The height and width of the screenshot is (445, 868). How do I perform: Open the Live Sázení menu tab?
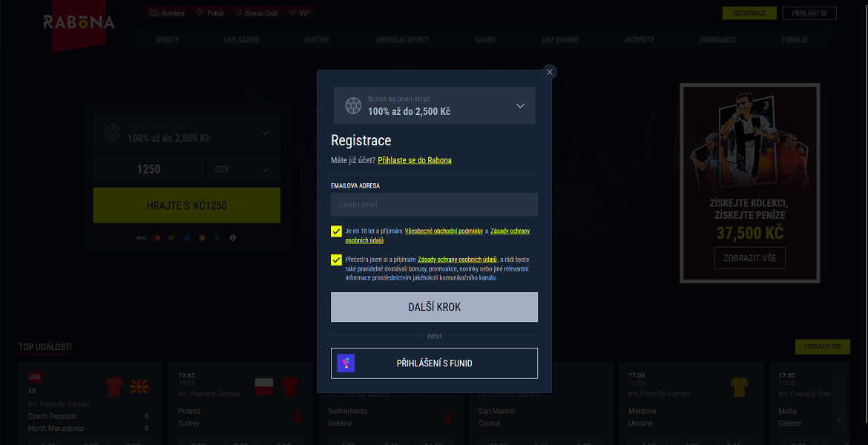tap(241, 39)
